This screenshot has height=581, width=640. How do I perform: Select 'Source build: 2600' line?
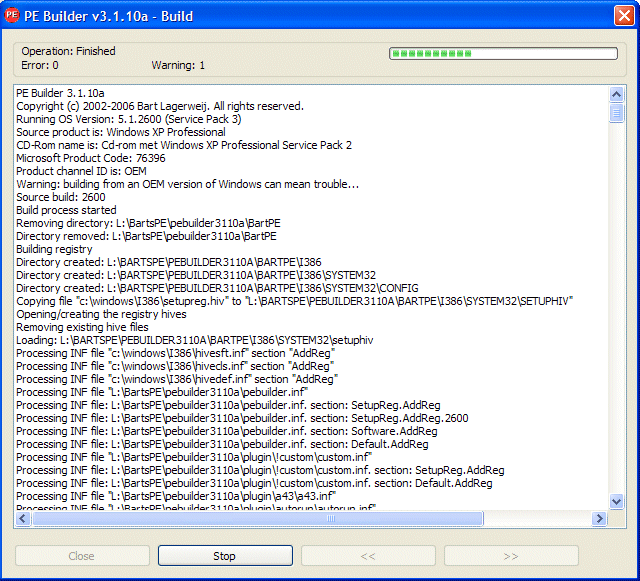[x=61, y=197]
